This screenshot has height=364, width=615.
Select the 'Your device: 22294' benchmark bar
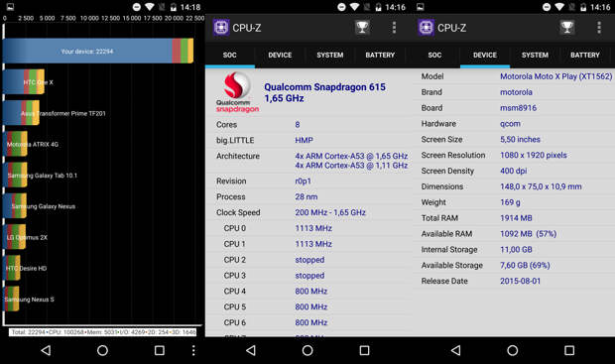(x=98, y=51)
